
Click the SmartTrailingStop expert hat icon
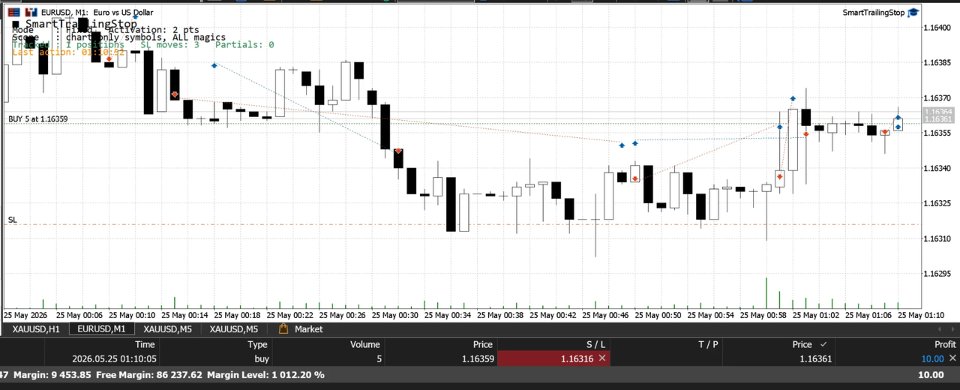pyautogui.click(x=913, y=12)
